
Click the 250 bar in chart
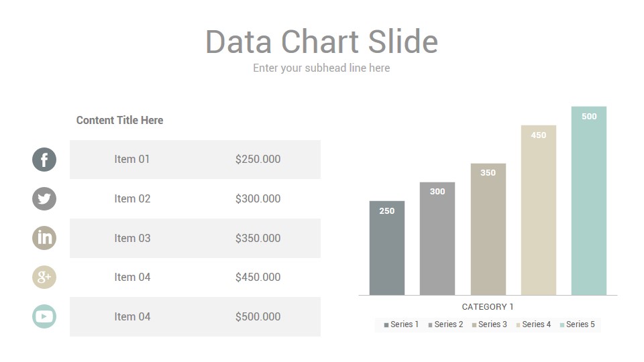coord(387,248)
